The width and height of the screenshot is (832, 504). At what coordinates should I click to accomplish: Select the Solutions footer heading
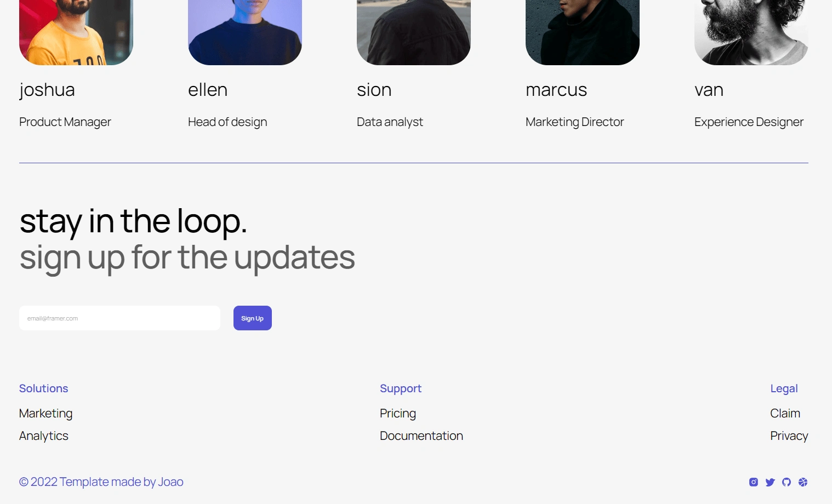(44, 388)
